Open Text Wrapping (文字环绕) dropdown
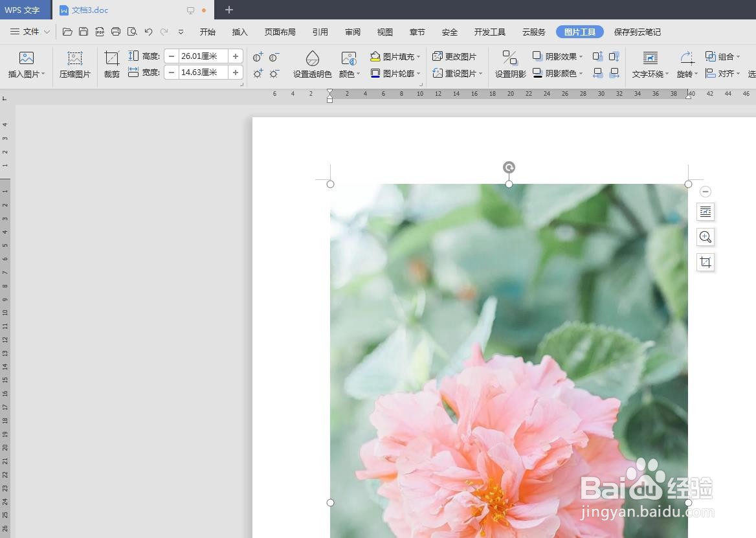Image resolution: width=756 pixels, height=538 pixels. point(650,65)
